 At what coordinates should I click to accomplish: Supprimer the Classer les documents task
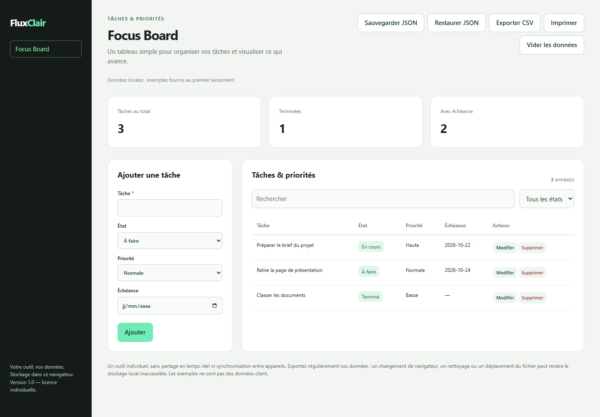pyautogui.click(x=532, y=297)
